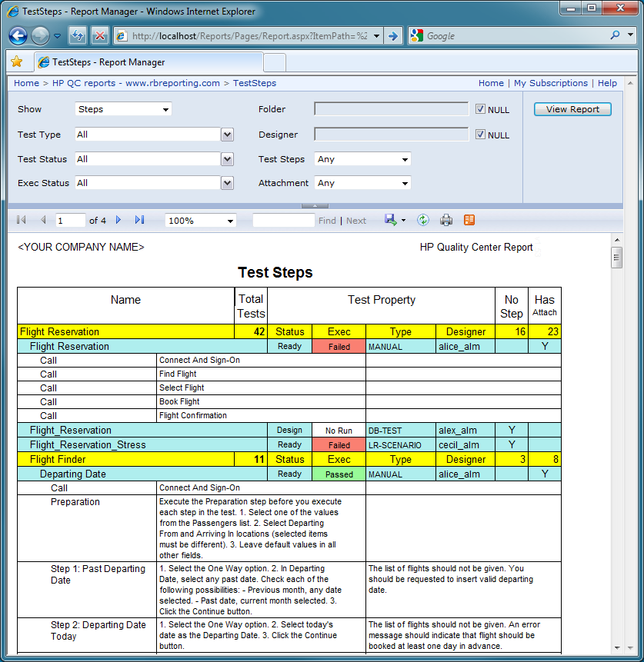Go to the first report page
The height and width of the screenshot is (662, 644).
[21, 220]
